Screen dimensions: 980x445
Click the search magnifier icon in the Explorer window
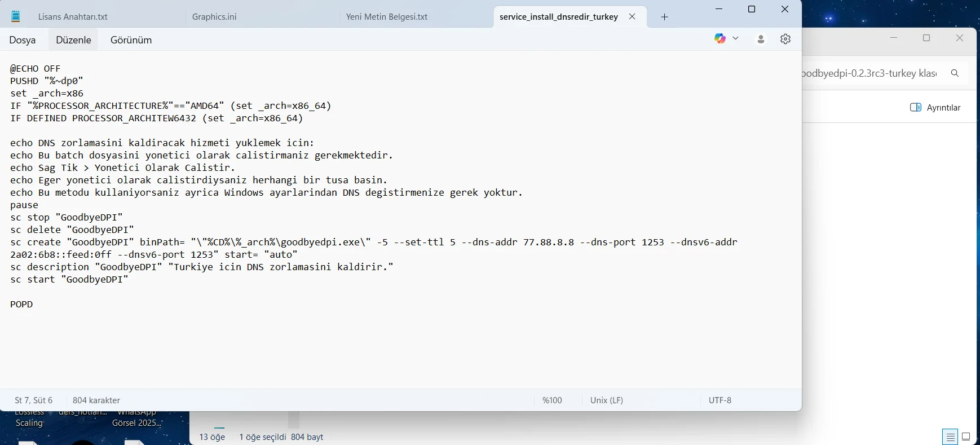click(x=955, y=73)
